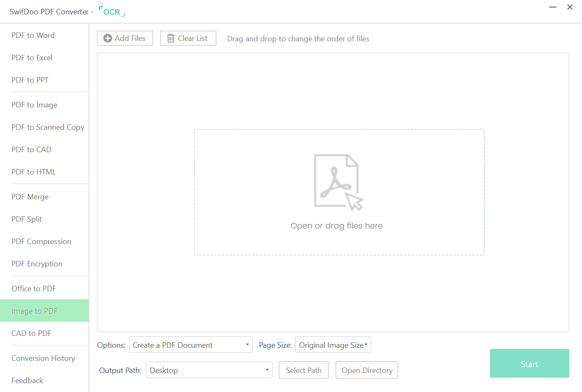Open PDF Compression

point(44,242)
